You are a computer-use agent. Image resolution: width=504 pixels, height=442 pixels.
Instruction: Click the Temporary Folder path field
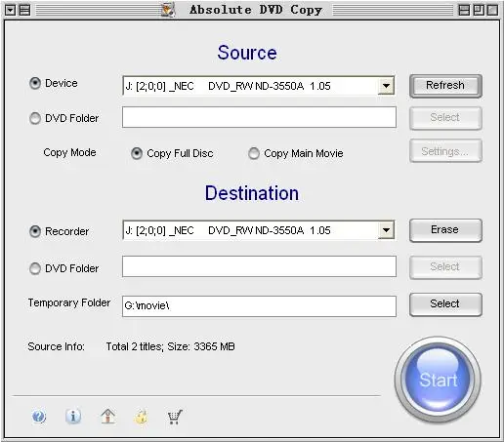click(x=259, y=306)
